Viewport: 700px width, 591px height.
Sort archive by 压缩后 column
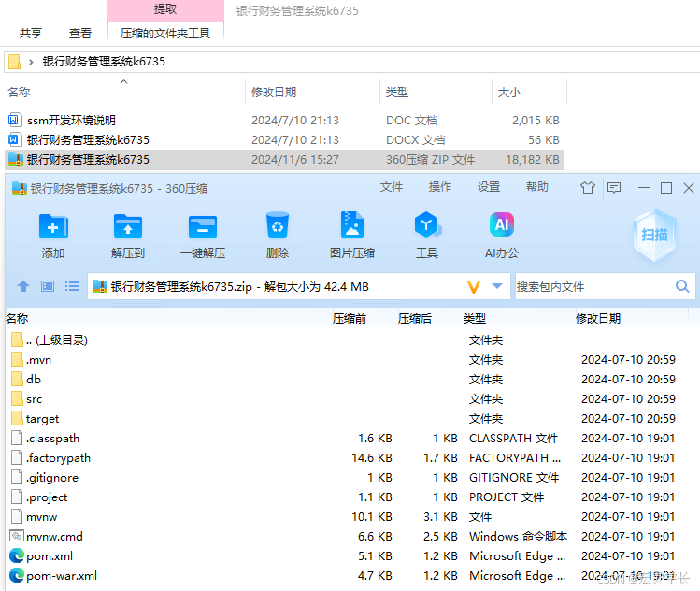tap(415, 319)
